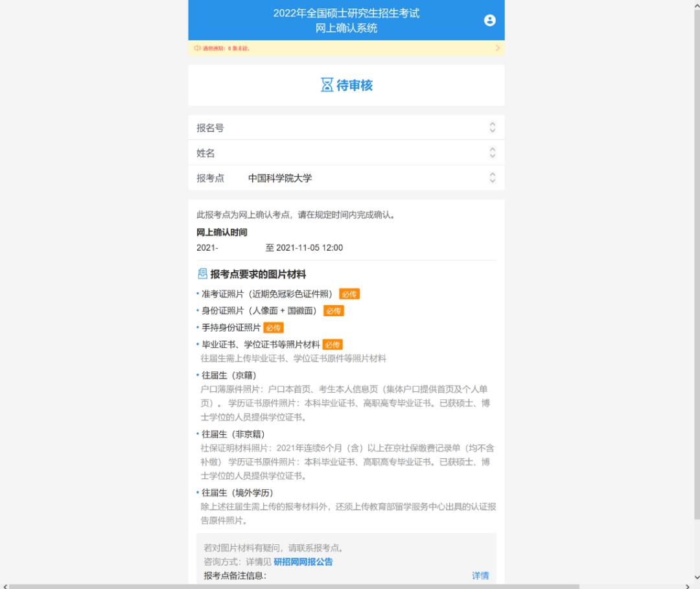Click the 准考证照片 requirement line
The image size is (700, 589).
(267, 294)
